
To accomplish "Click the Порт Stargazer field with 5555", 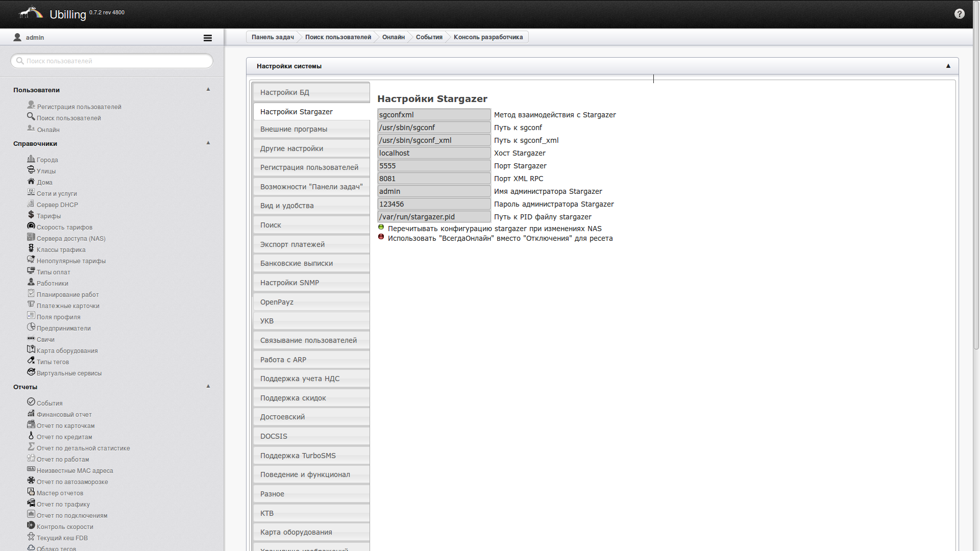I will (434, 166).
